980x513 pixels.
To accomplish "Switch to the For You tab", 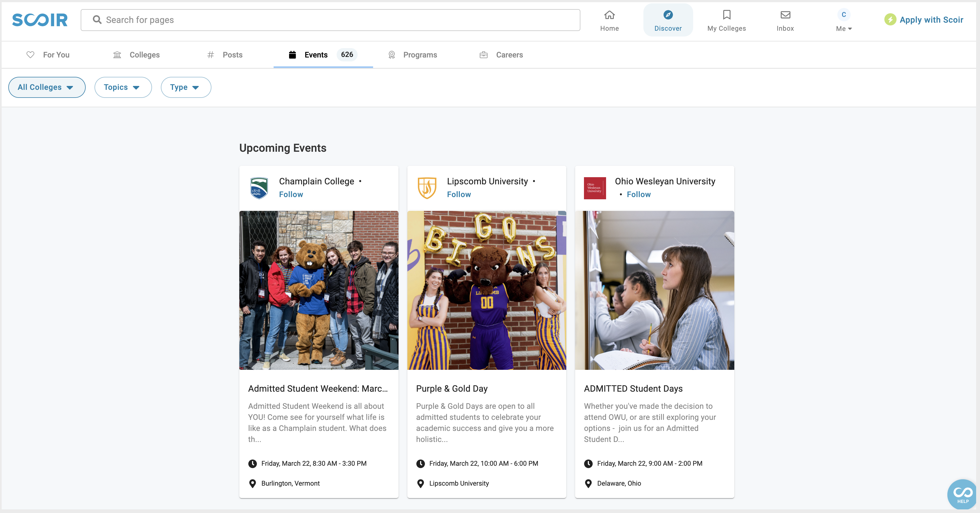I will tap(48, 55).
